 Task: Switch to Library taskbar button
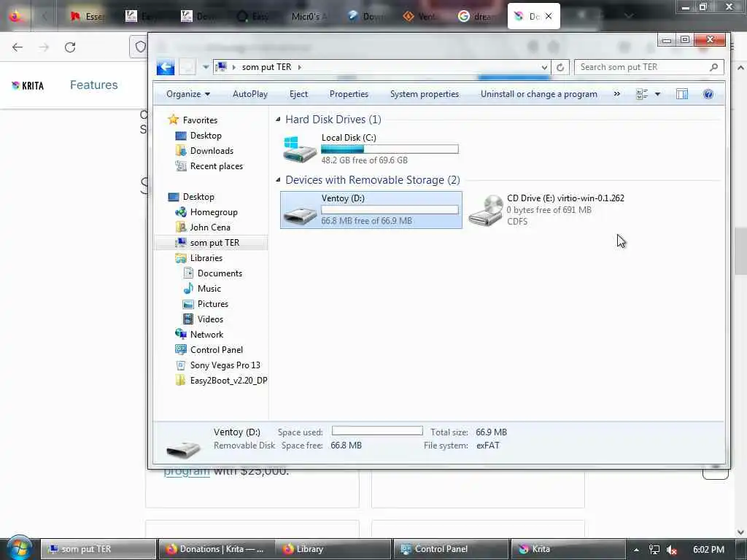click(333, 549)
